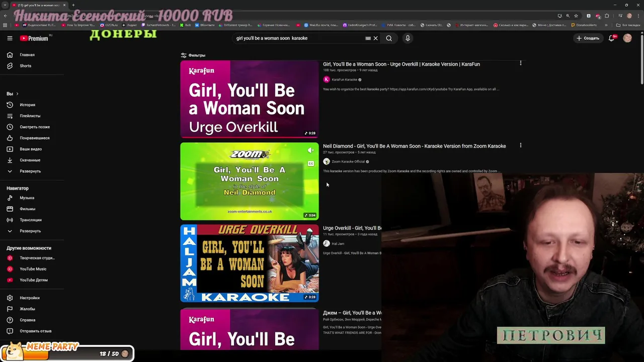Open YouTube Music link
Screen dimensions: 644x362
32,269
